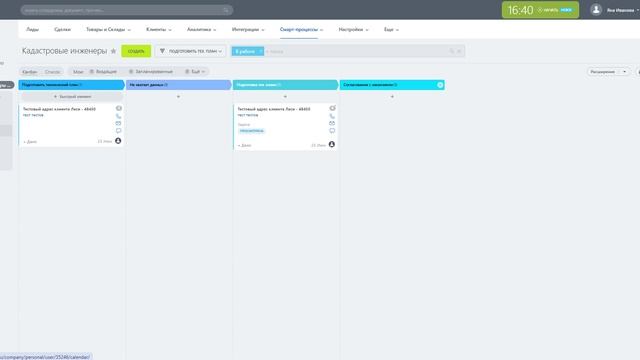This screenshot has width=640, height=360.
Task: Add an item in the third stage column
Action: tap(285, 97)
